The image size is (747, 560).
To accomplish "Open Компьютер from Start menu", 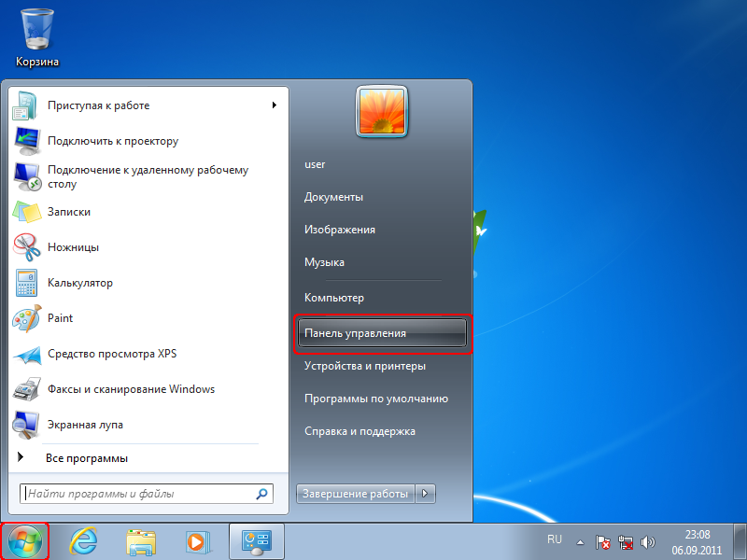I will coord(334,298).
